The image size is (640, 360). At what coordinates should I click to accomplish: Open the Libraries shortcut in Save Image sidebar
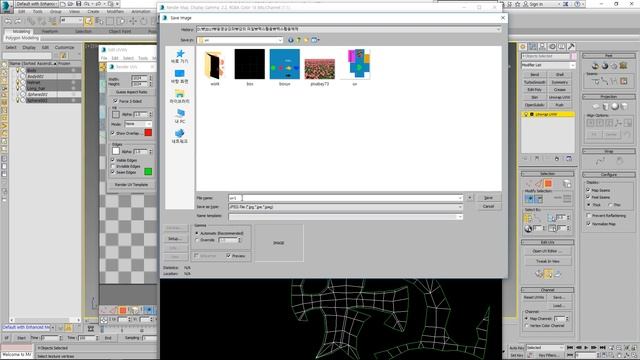(180, 97)
